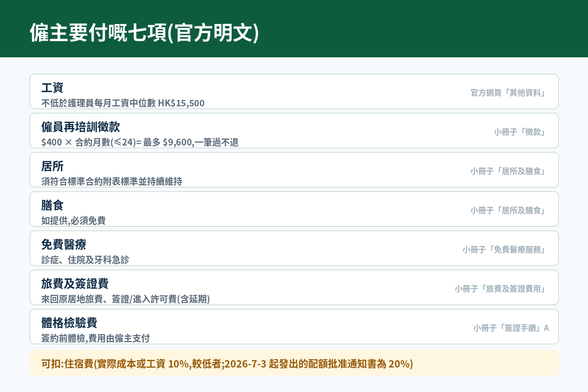Click the text 須符合標準合約附表標準並持續維持
The image size is (588, 392).
tap(112, 181)
